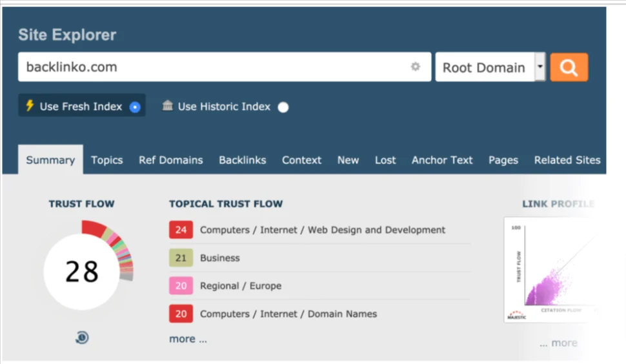
Task: Click the lightning bolt Fresh Index icon
Action: click(x=30, y=106)
